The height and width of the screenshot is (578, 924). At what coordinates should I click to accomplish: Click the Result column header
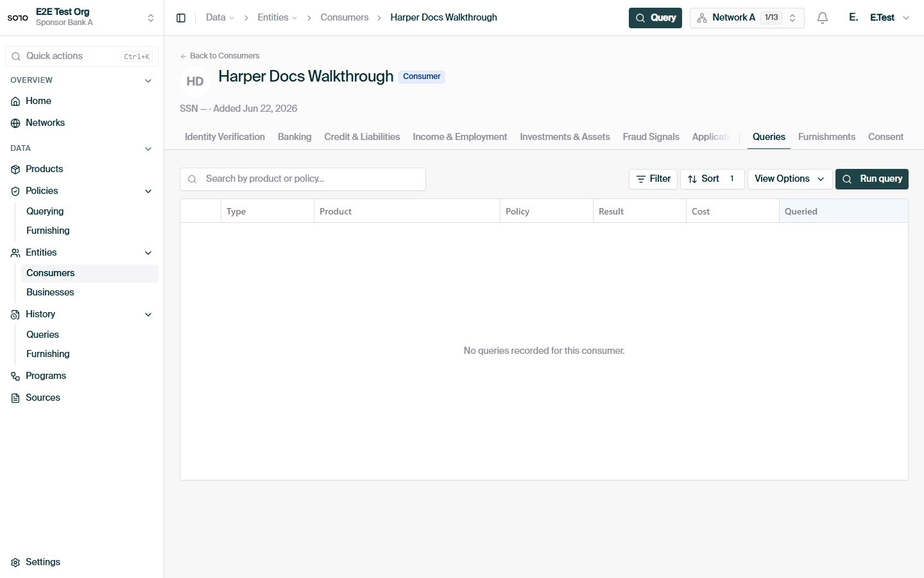point(640,211)
